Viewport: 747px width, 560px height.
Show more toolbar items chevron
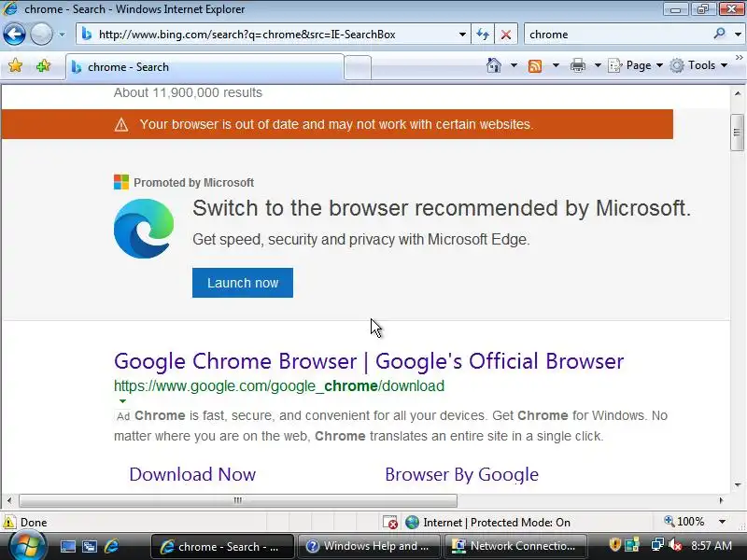[739, 58]
